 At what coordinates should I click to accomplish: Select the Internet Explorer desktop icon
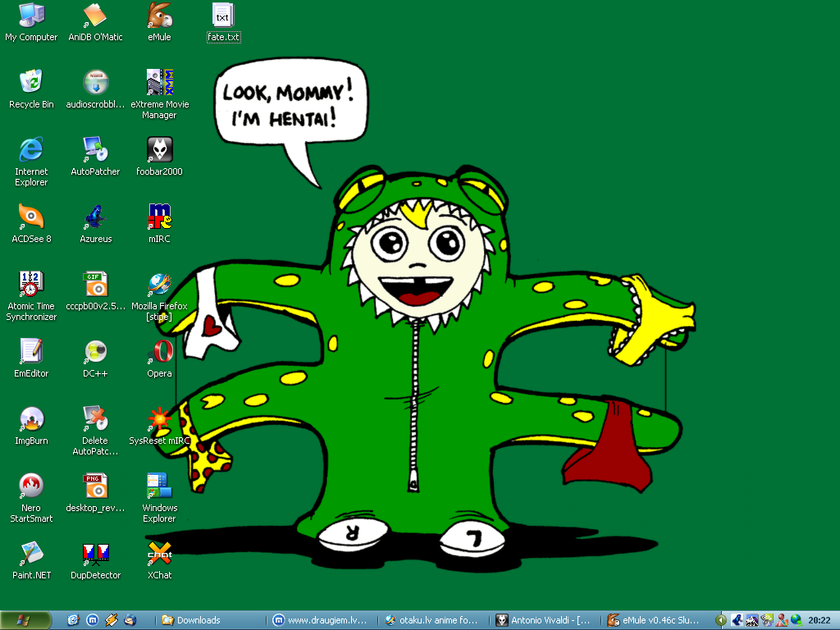pyautogui.click(x=31, y=162)
